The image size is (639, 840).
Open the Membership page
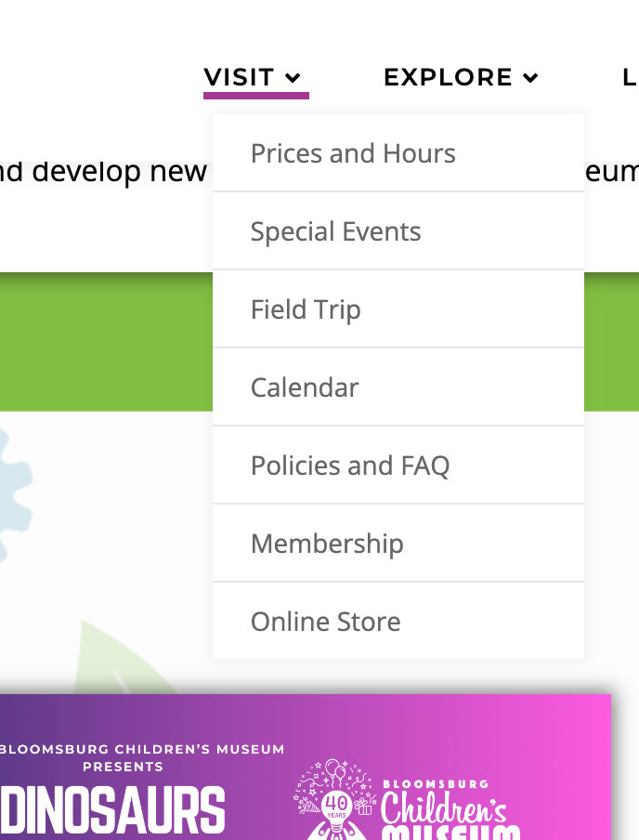point(325,544)
